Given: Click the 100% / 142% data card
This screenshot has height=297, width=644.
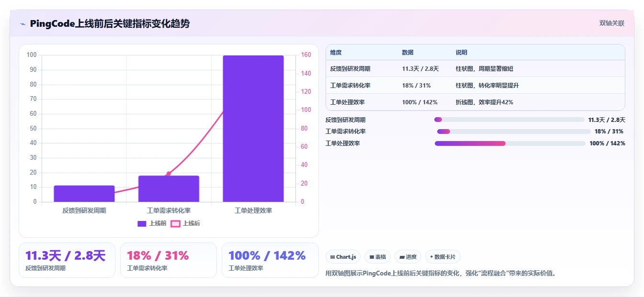Looking at the screenshot, I should click(270, 260).
